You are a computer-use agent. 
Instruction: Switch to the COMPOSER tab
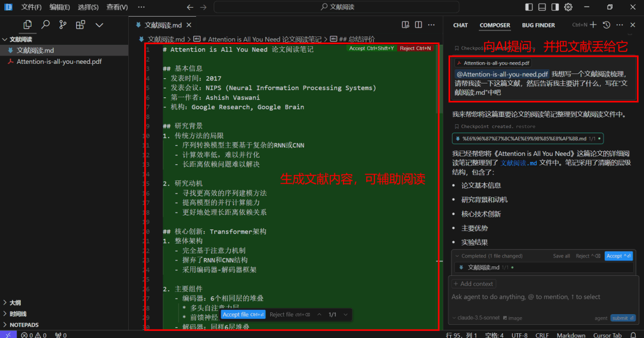[x=495, y=25]
